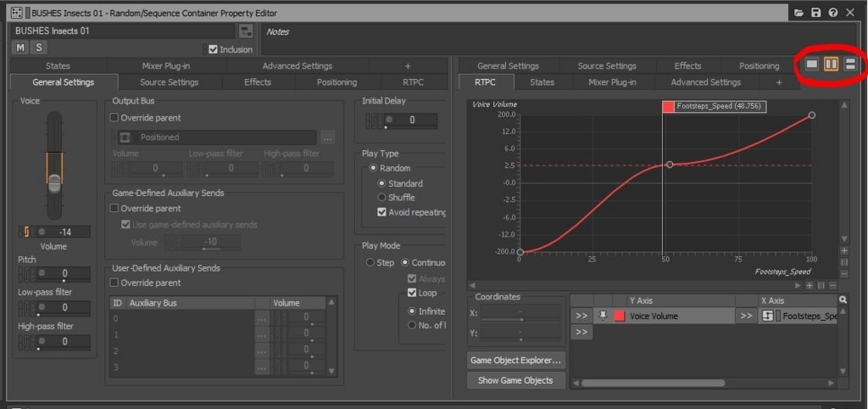Click the magnifier search icon in RTPC list

pyautogui.click(x=843, y=300)
